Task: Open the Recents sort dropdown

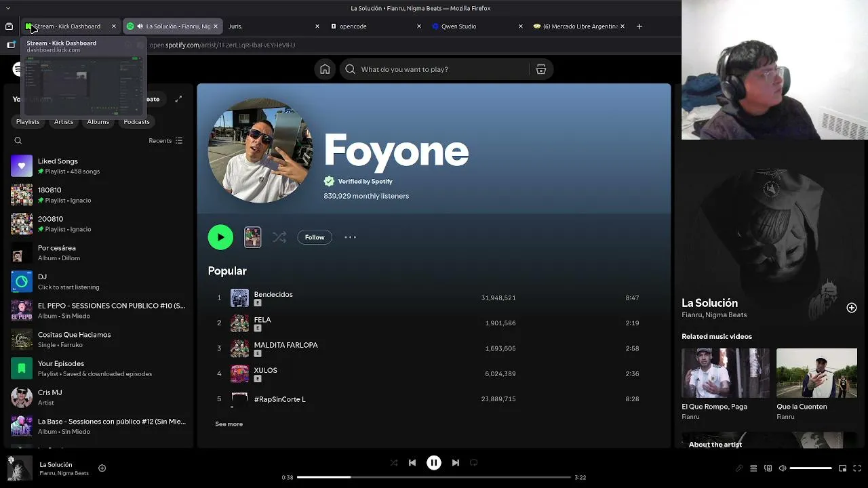Action: click(165, 141)
